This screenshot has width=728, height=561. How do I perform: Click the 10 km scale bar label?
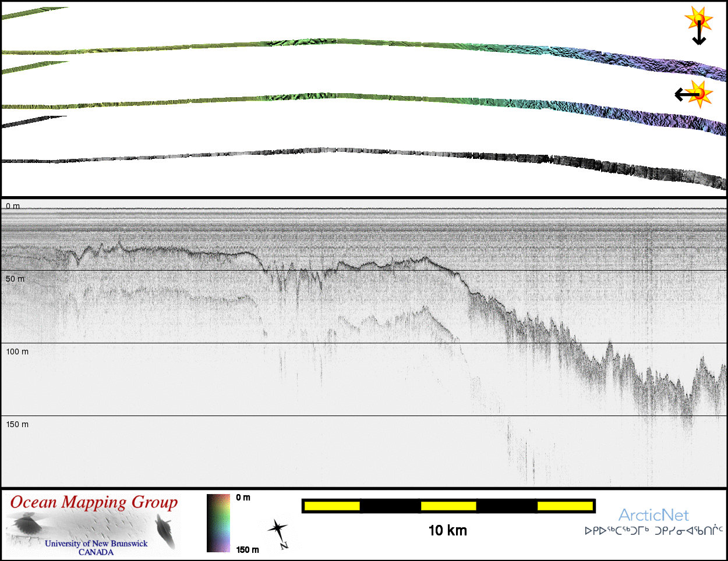(x=447, y=530)
